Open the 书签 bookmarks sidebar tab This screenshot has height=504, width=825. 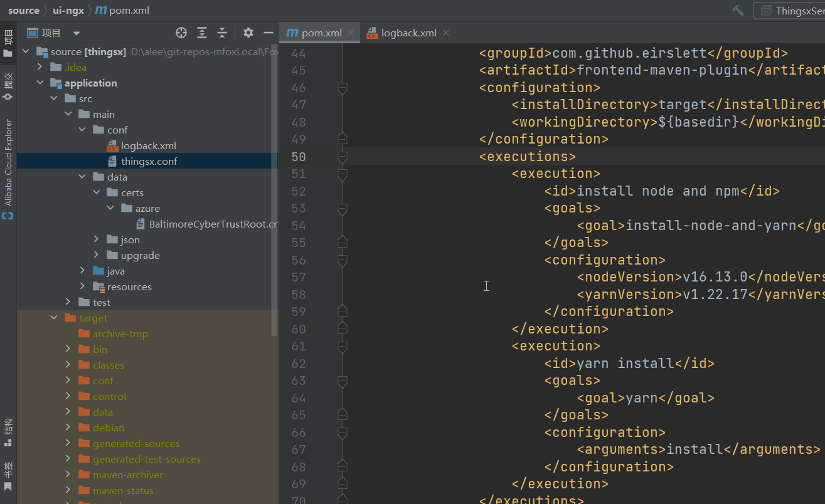(x=8, y=476)
